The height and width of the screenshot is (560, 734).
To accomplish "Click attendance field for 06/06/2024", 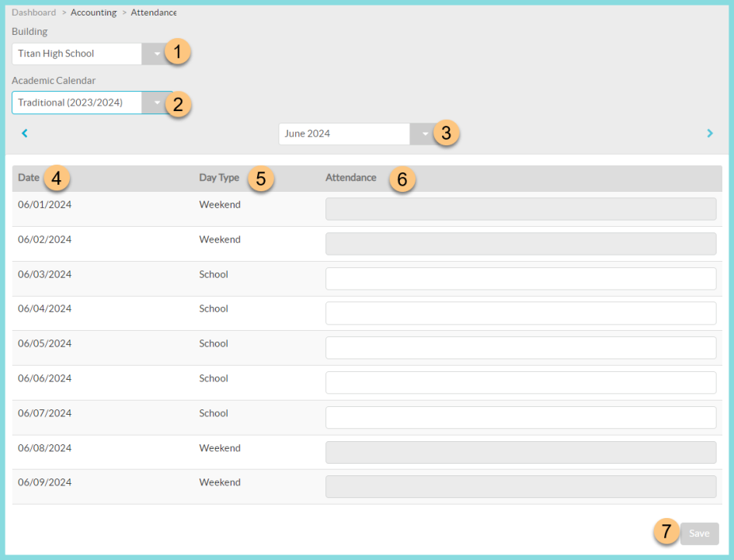I will click(520, 383).
